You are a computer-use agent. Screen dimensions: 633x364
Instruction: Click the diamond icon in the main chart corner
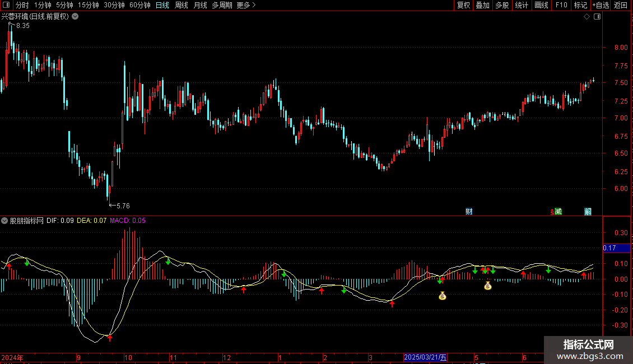click(x=587, y=17)
